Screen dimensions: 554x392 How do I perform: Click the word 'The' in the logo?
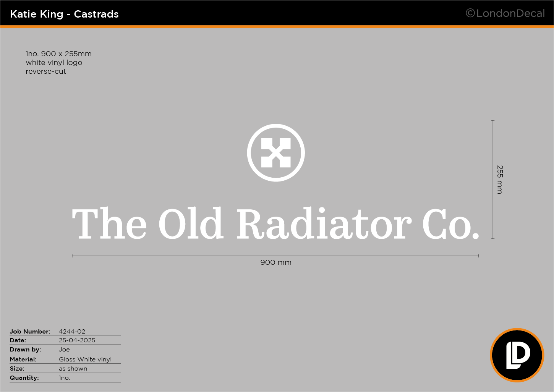pyautogui.click(x=109, y=224)
